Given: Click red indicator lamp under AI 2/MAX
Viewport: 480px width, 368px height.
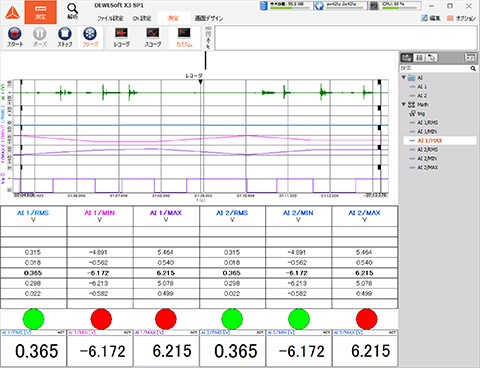Looking at the screenshot, I should [x=367, y=319].
